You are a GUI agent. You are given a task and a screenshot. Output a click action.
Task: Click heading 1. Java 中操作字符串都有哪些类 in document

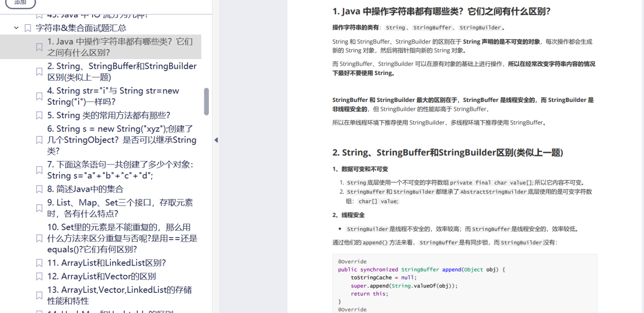pyautogui.click(x=441, y=12)
